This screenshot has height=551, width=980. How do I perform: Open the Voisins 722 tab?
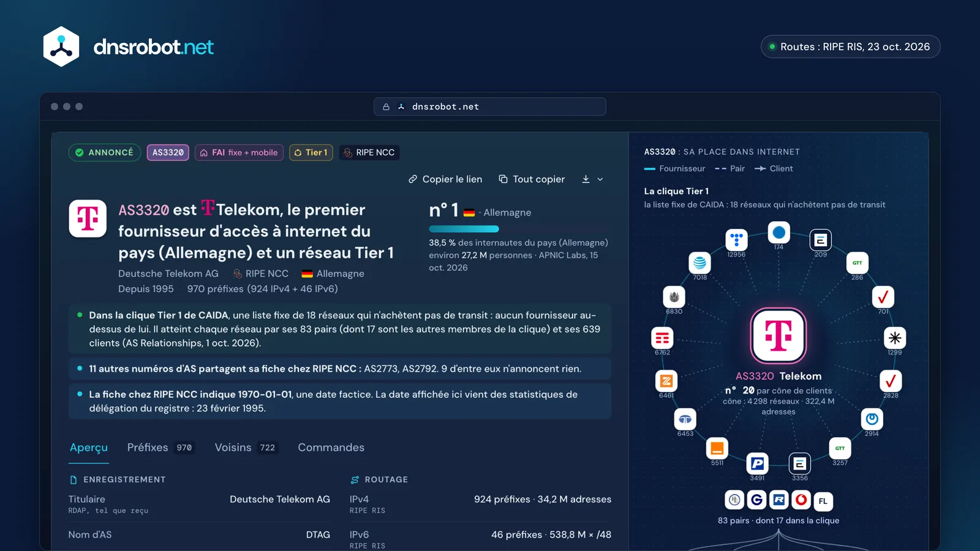246,448
